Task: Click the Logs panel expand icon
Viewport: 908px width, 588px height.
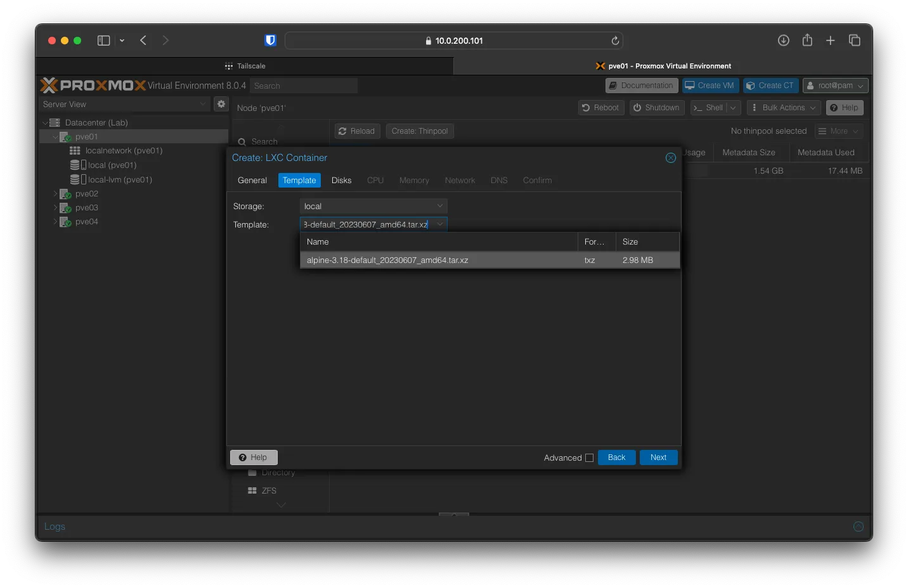Action: (859, 527)
